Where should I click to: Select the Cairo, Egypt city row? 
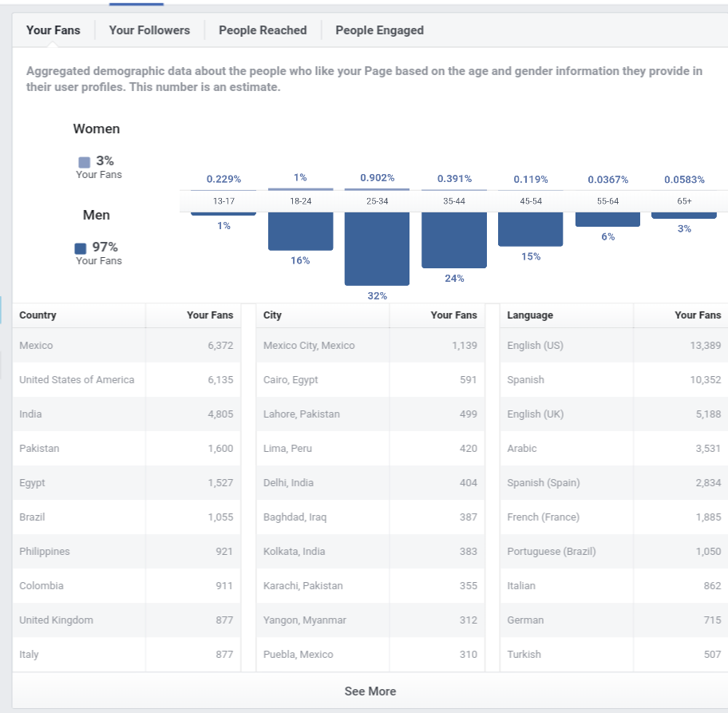(x=370, y=379)
